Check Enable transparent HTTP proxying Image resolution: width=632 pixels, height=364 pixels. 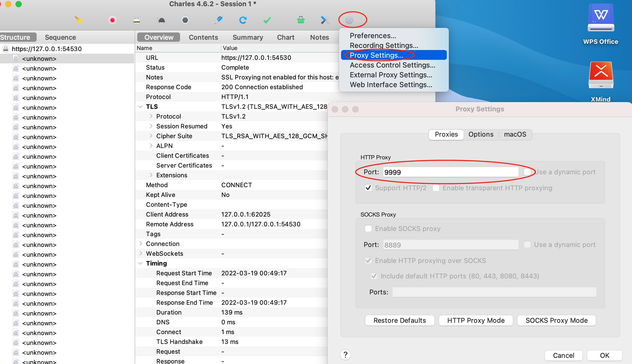[436, 188]
